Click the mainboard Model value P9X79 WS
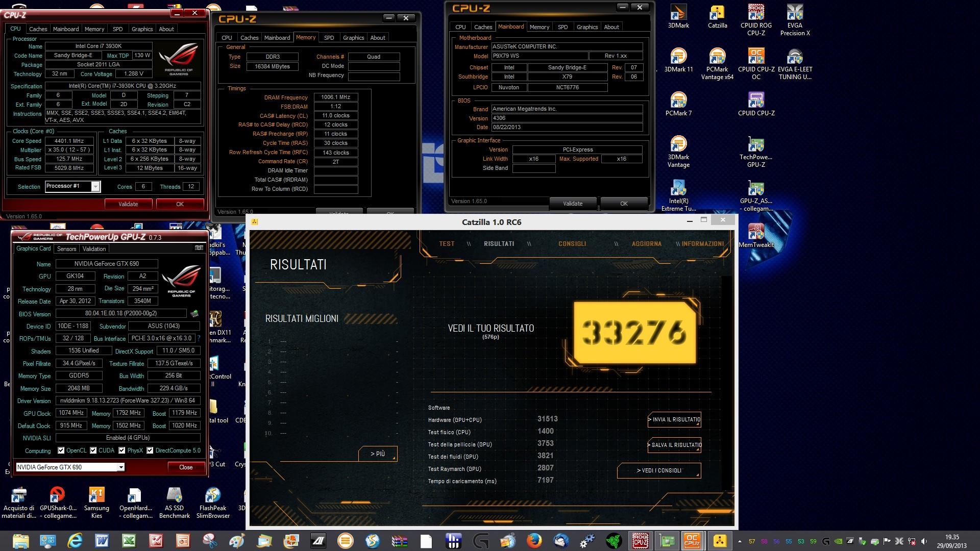The image size is (980, 551). (x=539, y=56)
